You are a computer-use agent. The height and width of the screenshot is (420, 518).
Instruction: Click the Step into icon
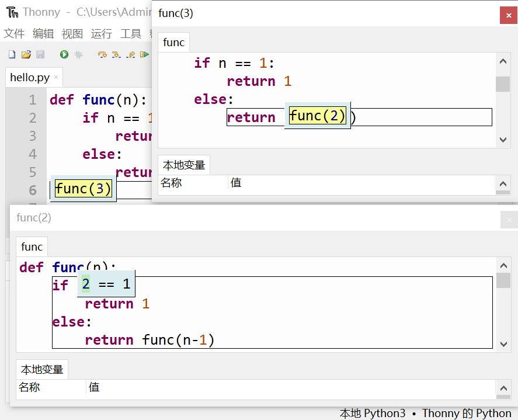coord(116,54)
